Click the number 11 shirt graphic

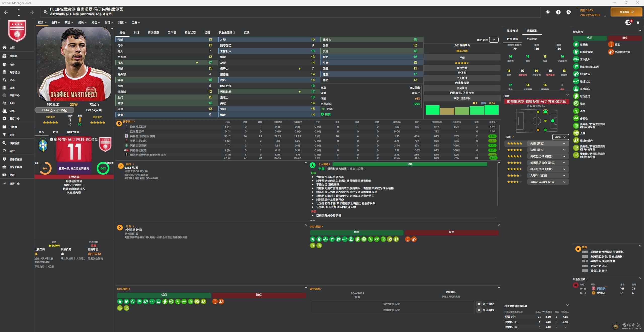pyautogui.click(x=74, y=149)
